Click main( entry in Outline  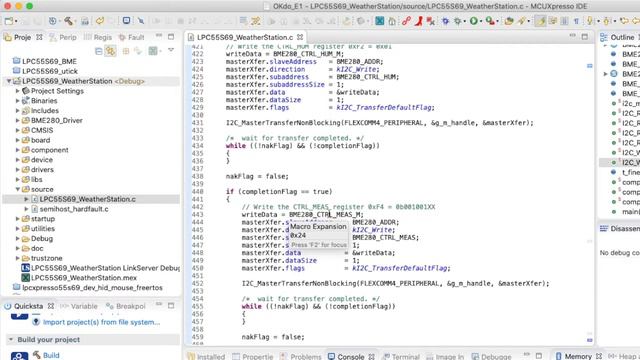pyautogui.click(x=631, y=212)
